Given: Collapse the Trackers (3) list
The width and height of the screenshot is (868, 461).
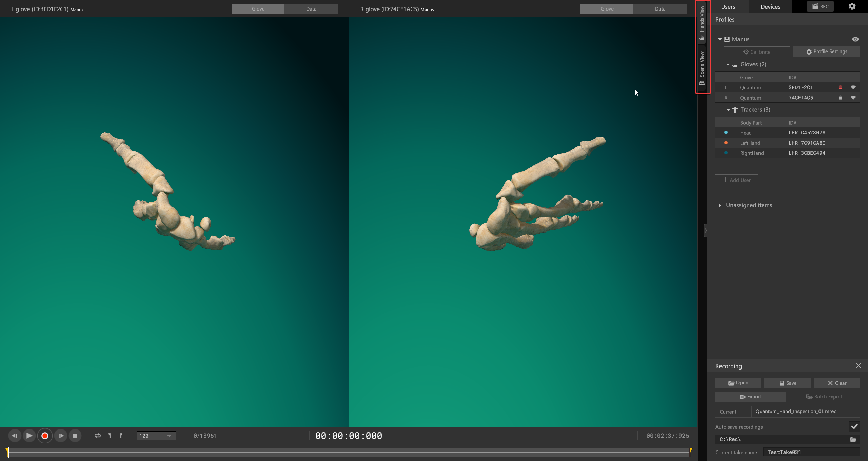Looking at the screenshot, I should (728, 110).
